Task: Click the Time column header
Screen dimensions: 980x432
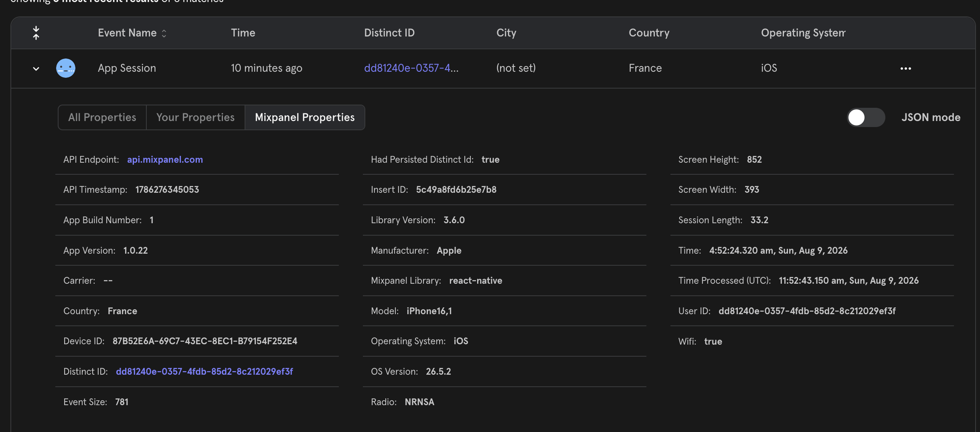Action: 243,33
